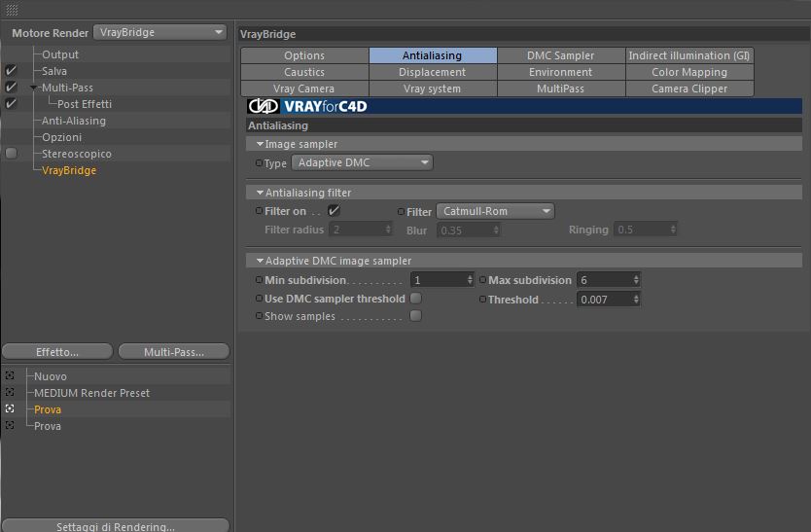
Task: Collapse the Image sampler section
Action: [x=261, y=144]
